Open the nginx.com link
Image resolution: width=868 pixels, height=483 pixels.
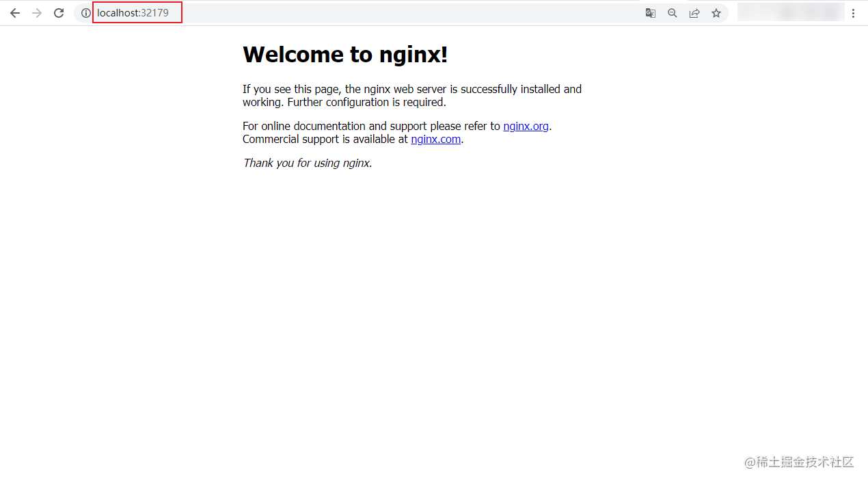436,139
